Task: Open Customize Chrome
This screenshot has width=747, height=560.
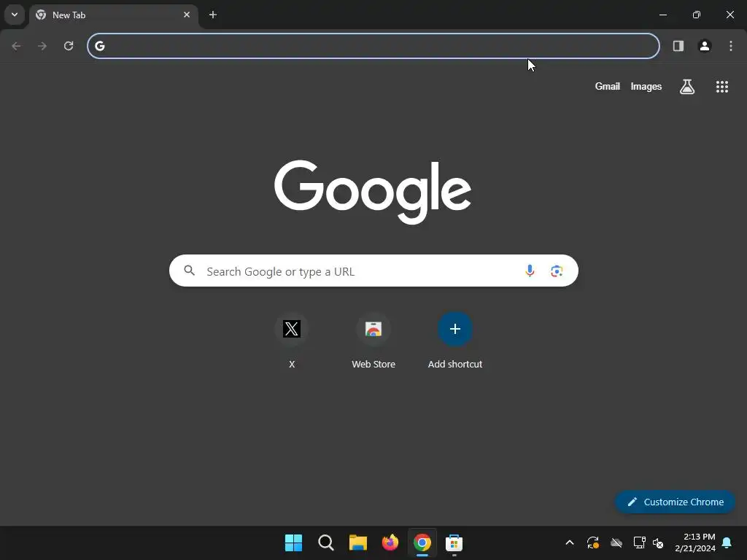Action: point(675,502)
